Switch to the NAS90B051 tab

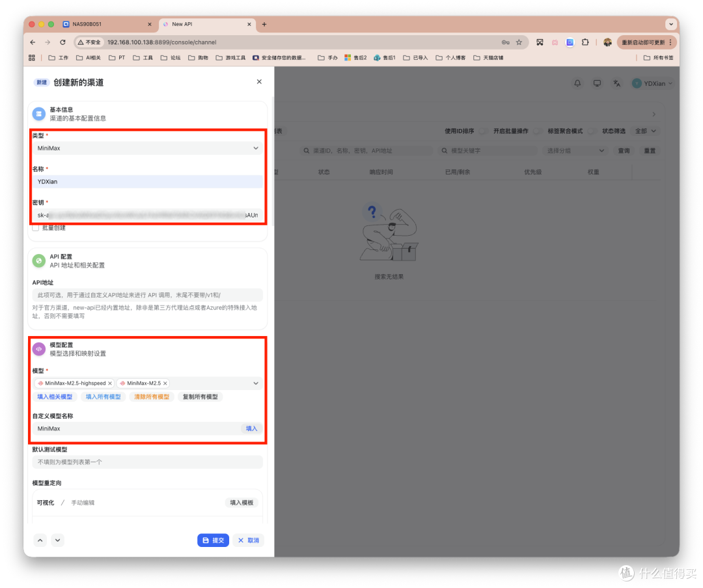click(x=107, y=24)
